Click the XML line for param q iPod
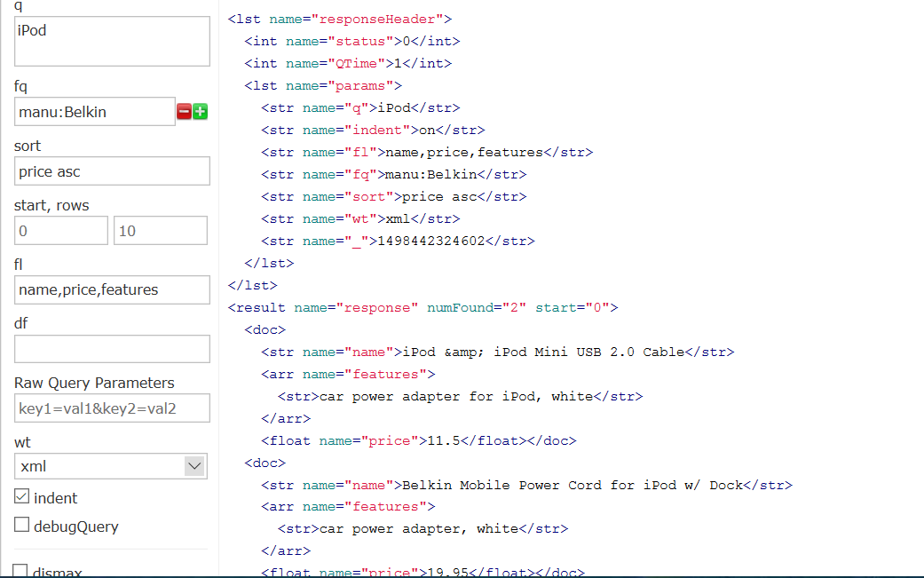The width and height of the screenshot is (924, 578). (x=360, y=107)
